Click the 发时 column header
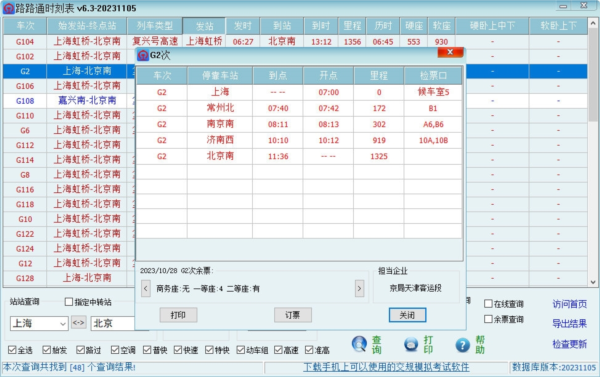 coord(243,26)
